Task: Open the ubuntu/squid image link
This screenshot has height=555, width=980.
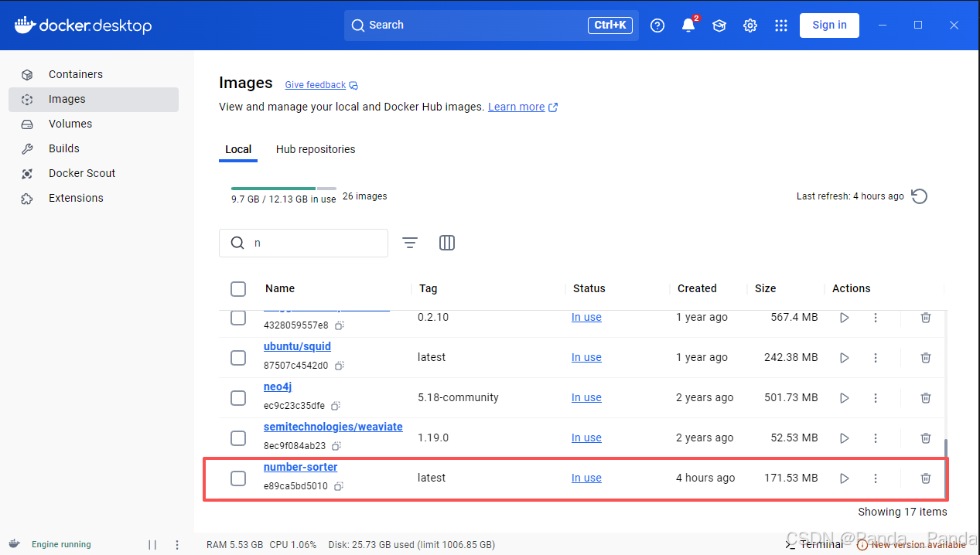Action: pos(297,346)
